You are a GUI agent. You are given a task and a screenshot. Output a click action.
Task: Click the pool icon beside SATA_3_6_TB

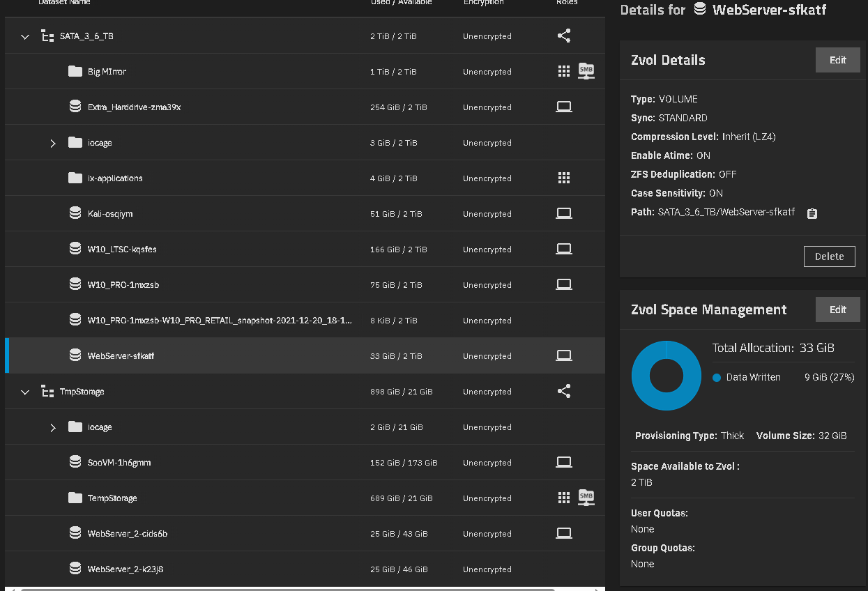(x=47, y=36)
